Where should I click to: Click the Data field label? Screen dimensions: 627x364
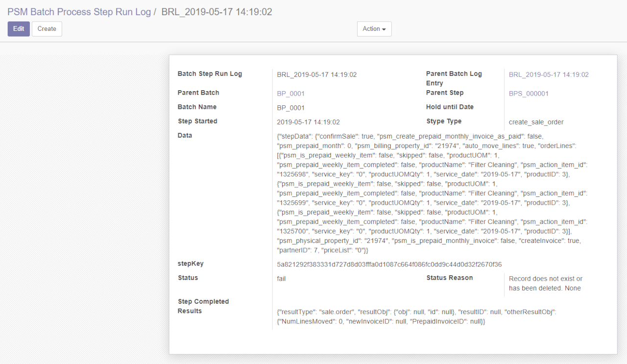185,135
